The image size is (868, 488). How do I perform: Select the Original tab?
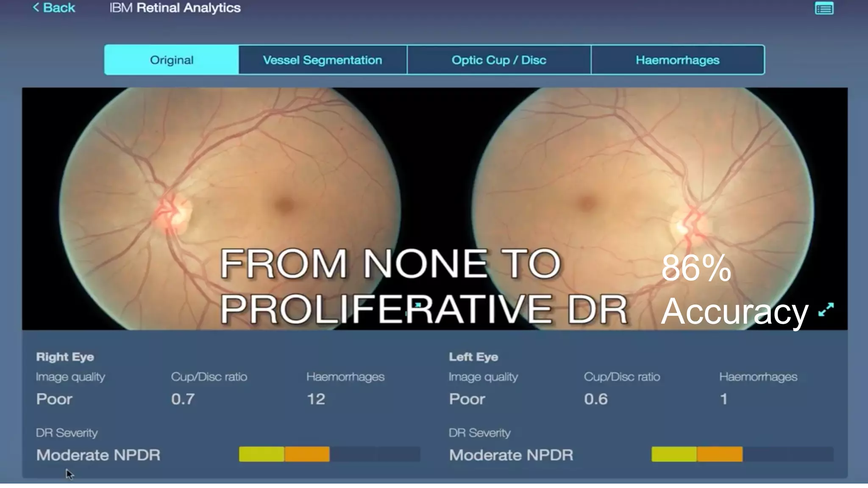coord(172,60)
